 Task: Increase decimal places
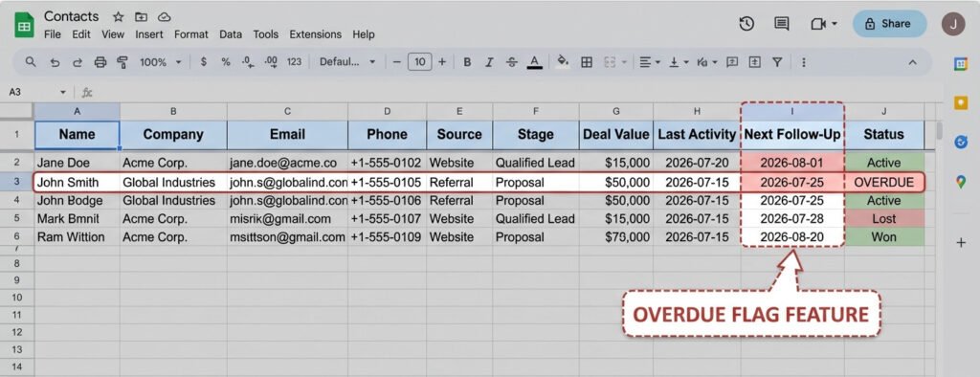(271, 62)
